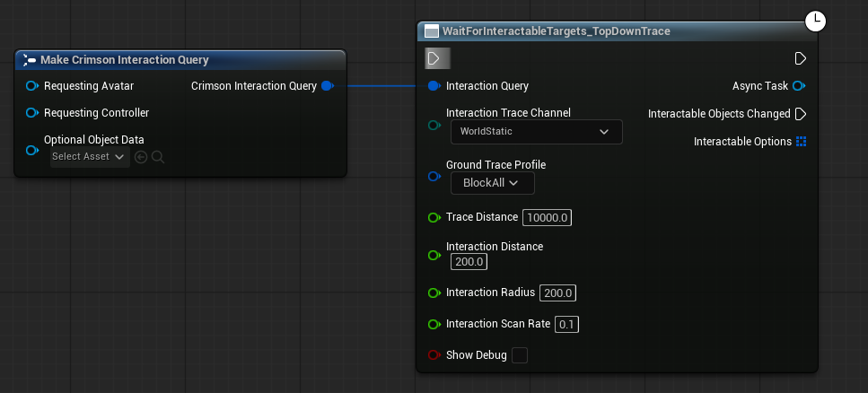Click the Show Debug label

(476, 355)
